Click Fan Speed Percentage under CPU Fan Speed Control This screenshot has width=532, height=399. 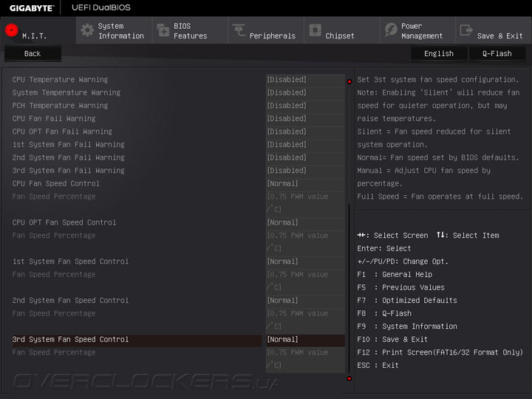pos(54,197)
